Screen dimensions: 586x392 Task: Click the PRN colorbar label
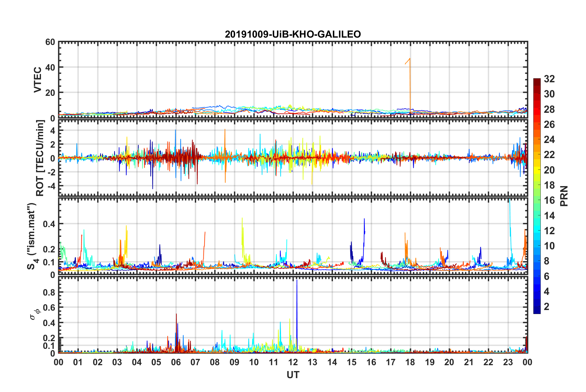pos(564,196)
